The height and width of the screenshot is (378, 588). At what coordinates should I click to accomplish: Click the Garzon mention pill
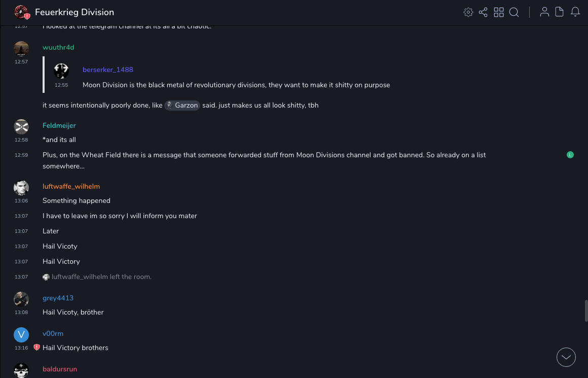(x=182, y=106)
